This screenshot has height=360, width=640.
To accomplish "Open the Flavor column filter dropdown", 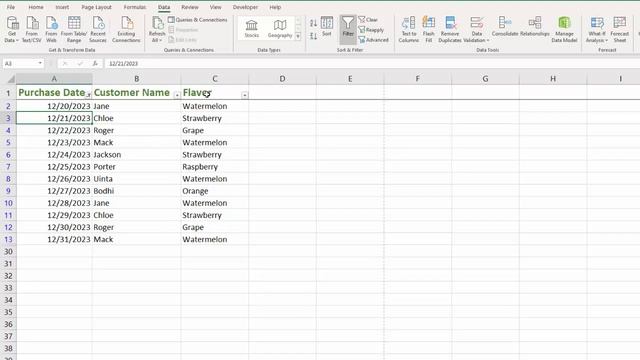I will coord(244,95).
